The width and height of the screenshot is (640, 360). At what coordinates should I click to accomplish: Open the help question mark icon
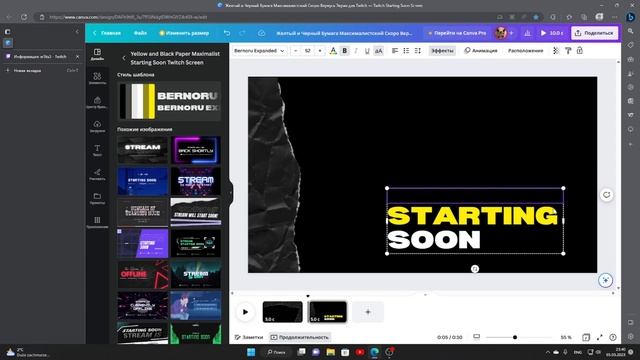613,337
